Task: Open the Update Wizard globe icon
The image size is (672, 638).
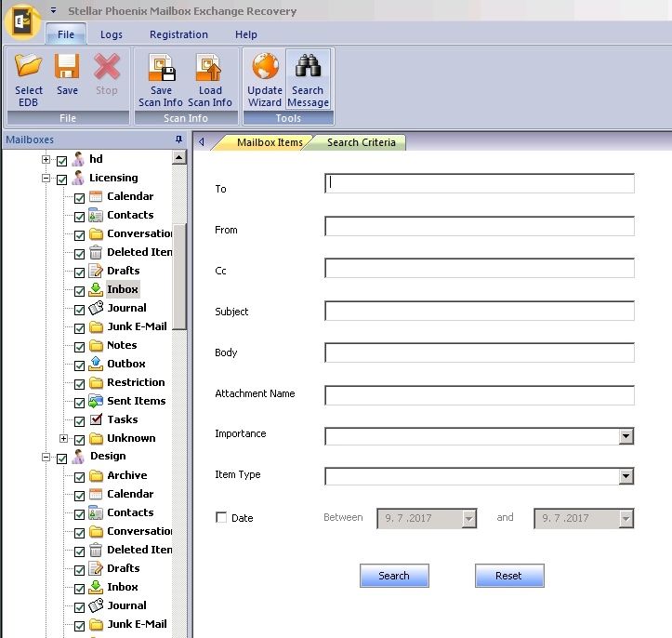Action: point(265,66)
